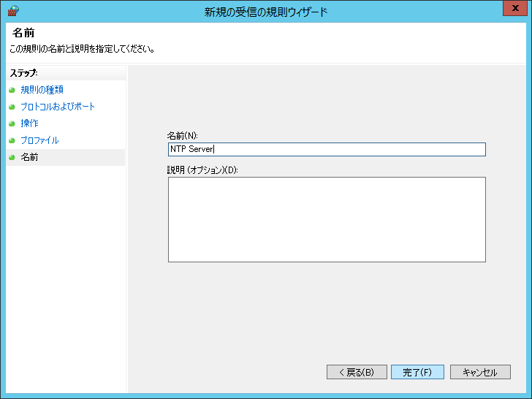
Task: Click the green bullet beside the 名前 step
Action: tap(12, 157)
